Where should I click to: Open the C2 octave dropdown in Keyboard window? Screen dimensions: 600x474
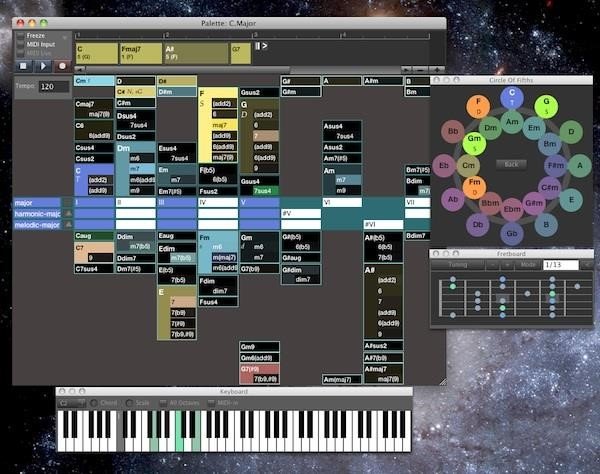[72, 403]
